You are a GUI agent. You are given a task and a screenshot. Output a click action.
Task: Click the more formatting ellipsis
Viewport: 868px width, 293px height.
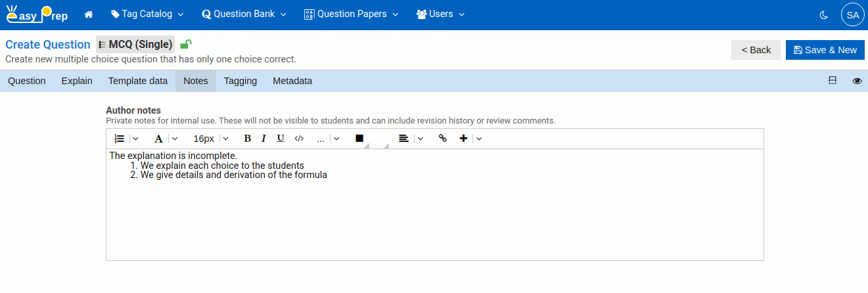[321, 139]
